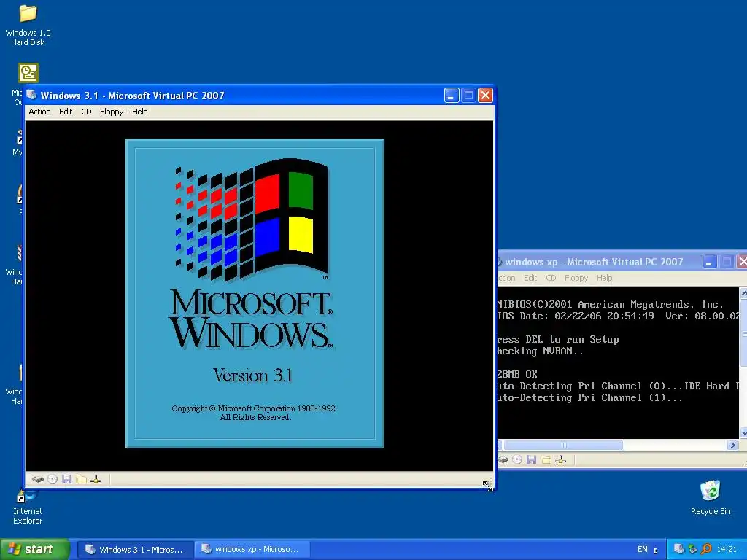Viewport: 747px width, 560px height.
Task: Click the taskbar clock showing 14:21
Action: pyautogui.click(x=727, y=550)
